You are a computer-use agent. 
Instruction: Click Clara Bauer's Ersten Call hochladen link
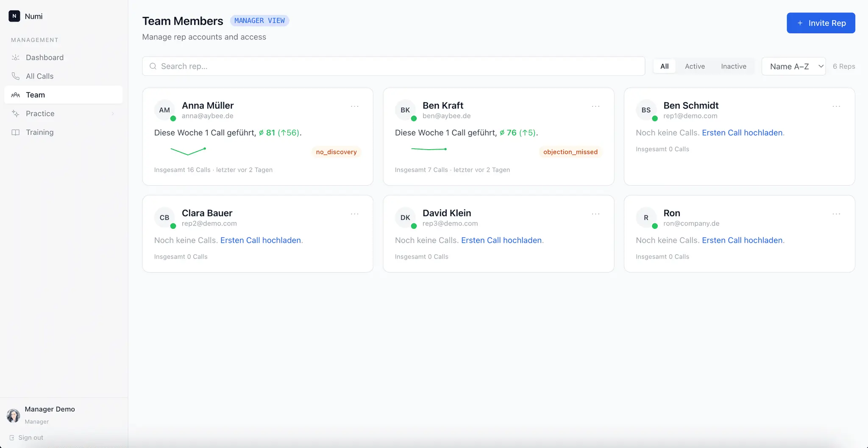261,240
